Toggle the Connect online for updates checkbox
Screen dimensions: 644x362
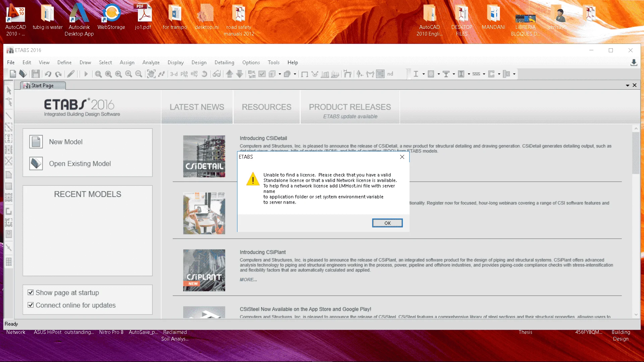point(31,305)
